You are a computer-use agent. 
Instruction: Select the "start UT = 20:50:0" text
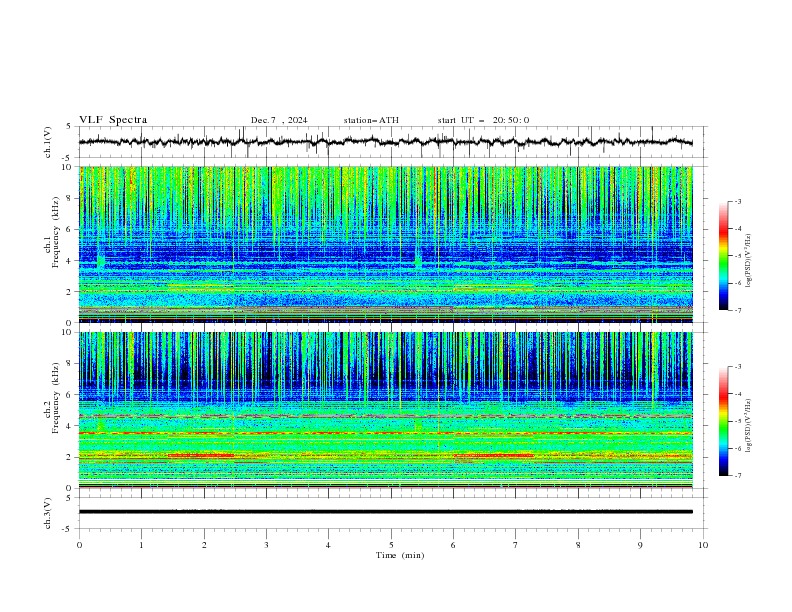(x=483, y=120)
